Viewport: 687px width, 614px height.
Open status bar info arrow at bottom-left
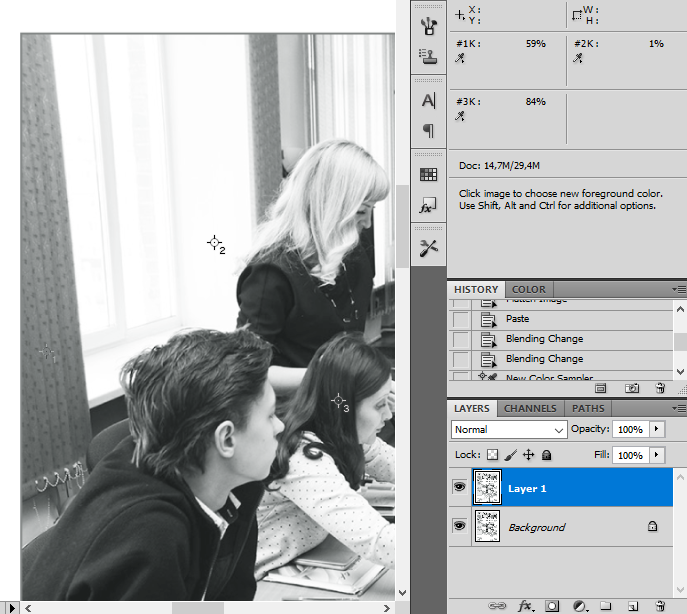[11, 608]
